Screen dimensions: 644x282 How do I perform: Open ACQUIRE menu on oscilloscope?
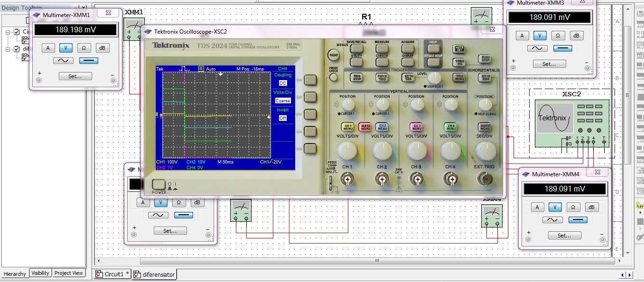pyautogui.click(x=408, y=48)
